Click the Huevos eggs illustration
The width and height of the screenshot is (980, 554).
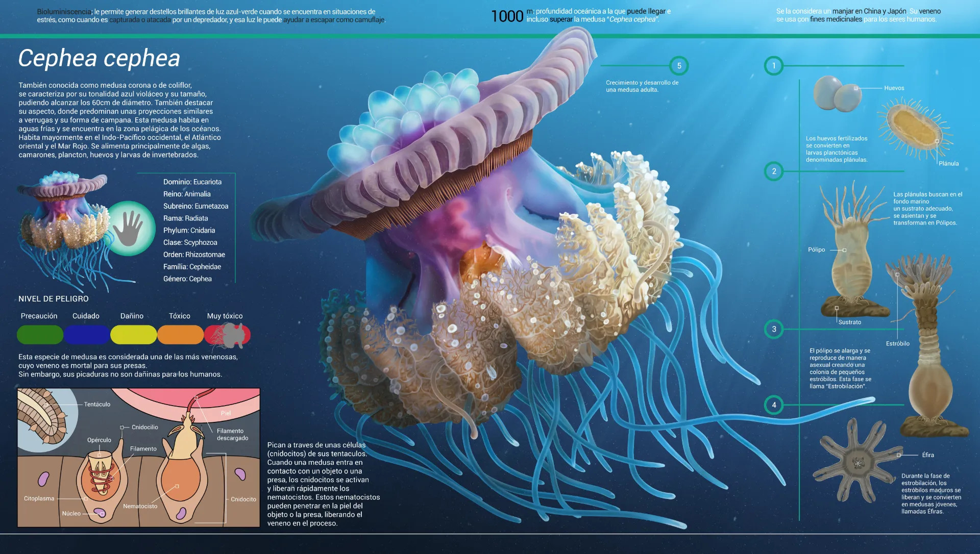pyautogui.click(x=837, y=94)
